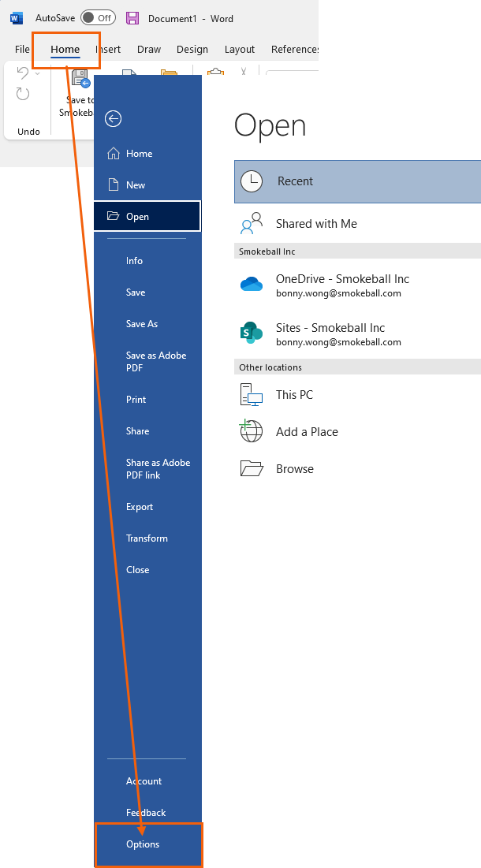The image size is (481, 868).
Task: Click the Smokeball Inc section header
Action: pos(357,251)
